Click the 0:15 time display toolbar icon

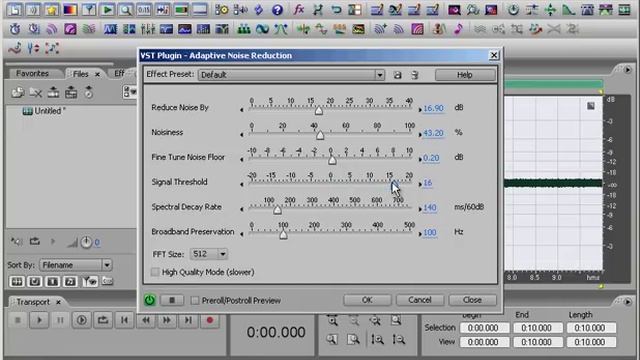click(x=144, y=10)
